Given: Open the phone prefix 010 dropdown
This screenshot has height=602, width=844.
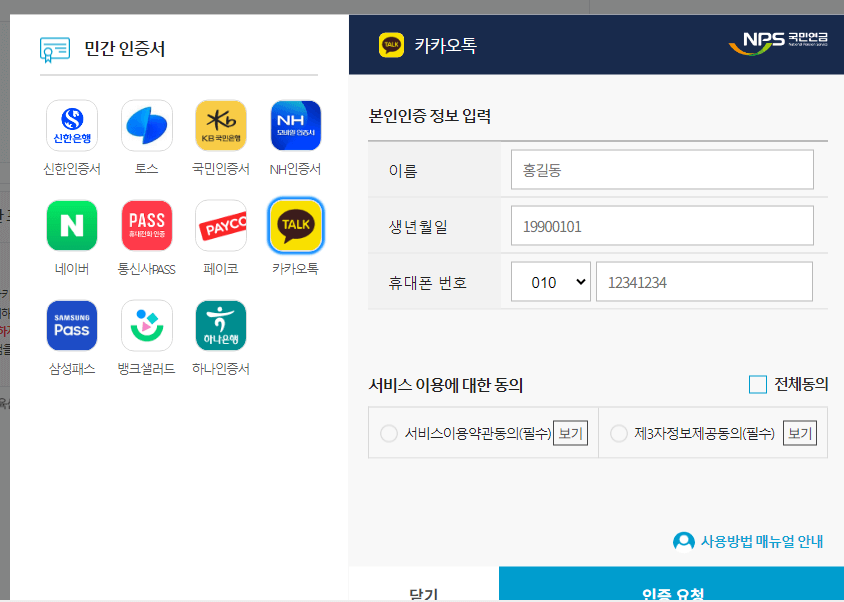Looking at the screenshot, I should tap(550, 281).
